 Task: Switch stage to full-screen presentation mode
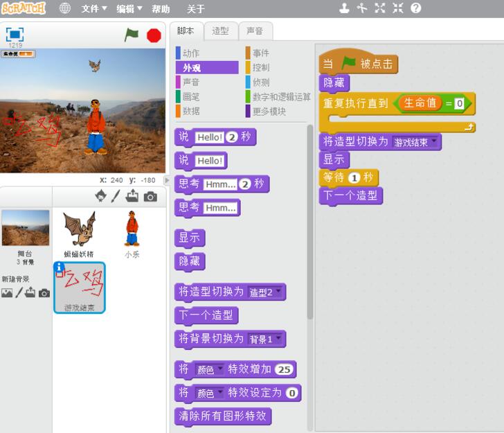15,34
